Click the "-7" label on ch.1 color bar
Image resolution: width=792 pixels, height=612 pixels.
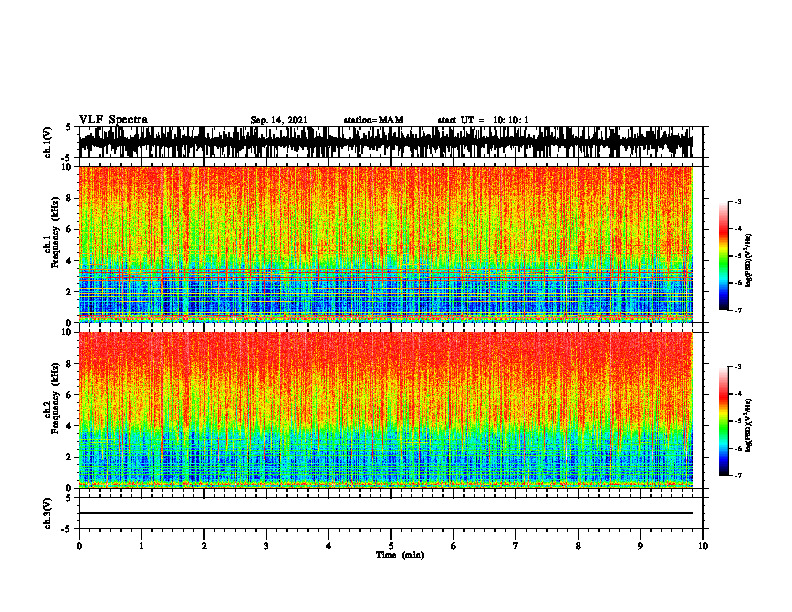[738, 310]
